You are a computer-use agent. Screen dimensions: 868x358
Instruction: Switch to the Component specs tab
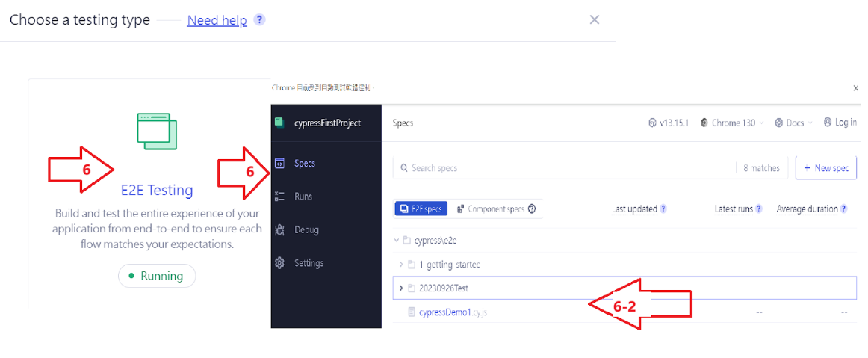[496, 209]
